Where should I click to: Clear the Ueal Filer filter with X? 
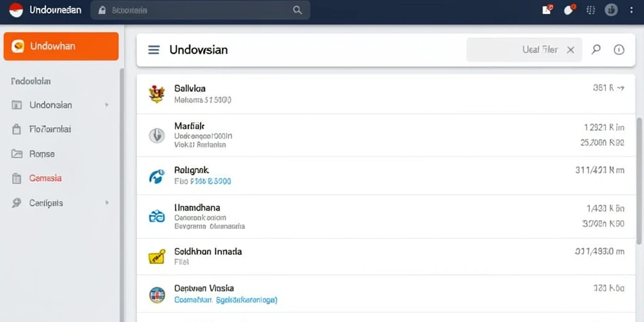click(570, 50)
